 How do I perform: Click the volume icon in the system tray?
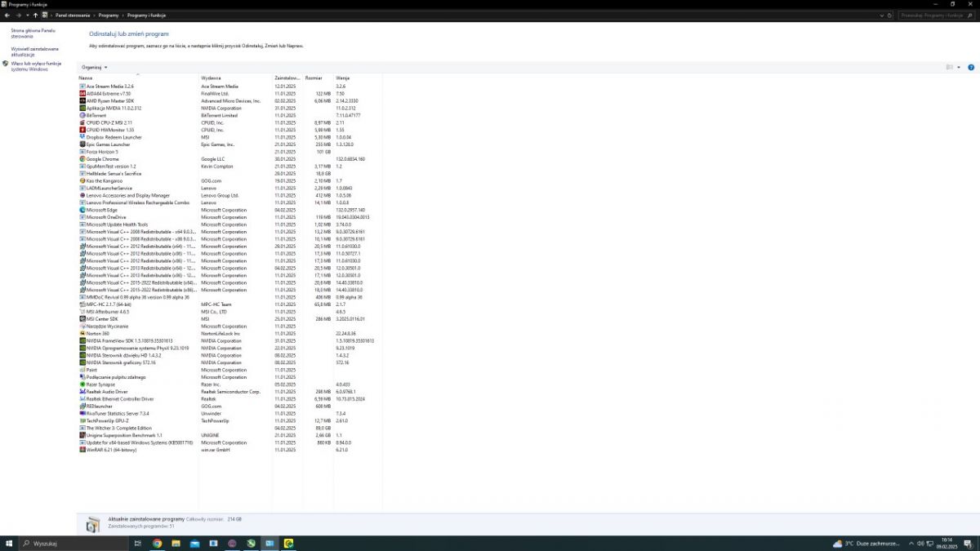click(x=921, y=544)
